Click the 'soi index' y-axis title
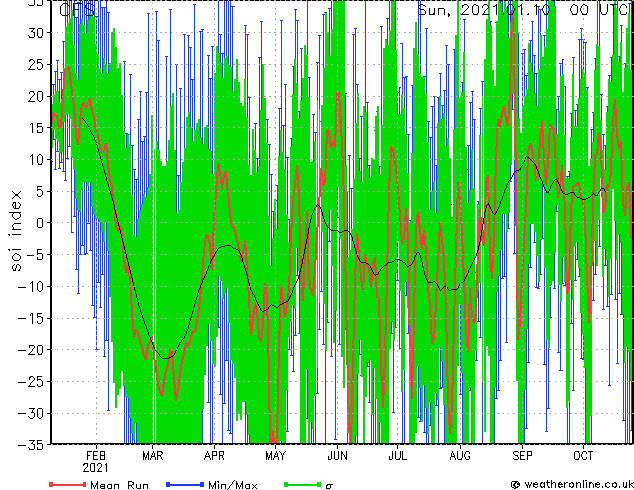Image resolution: width=634 pixels, height=490 pixels. click(x=15, y=230)
